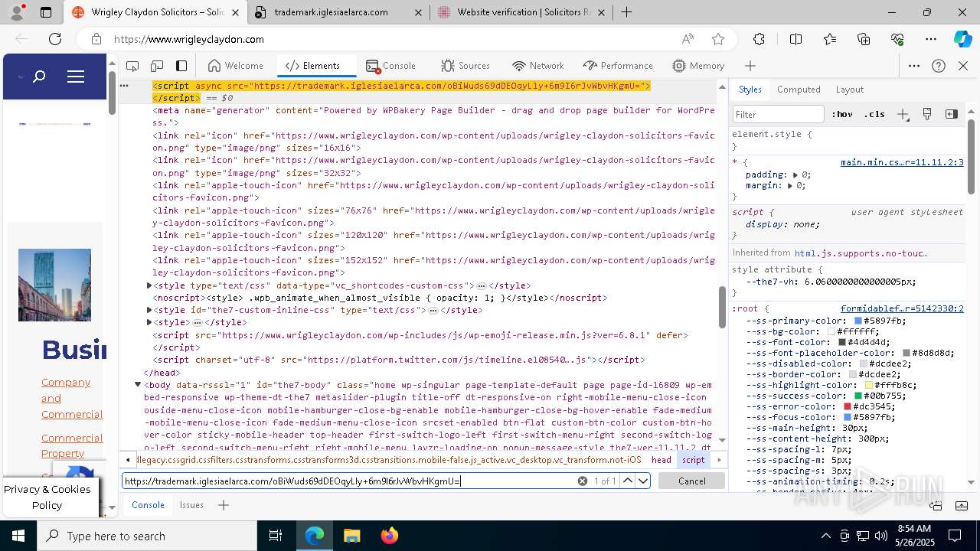Open the Memory DevTools tab
This screenshot has width=980, height=551.
click(x=698, y=66)
